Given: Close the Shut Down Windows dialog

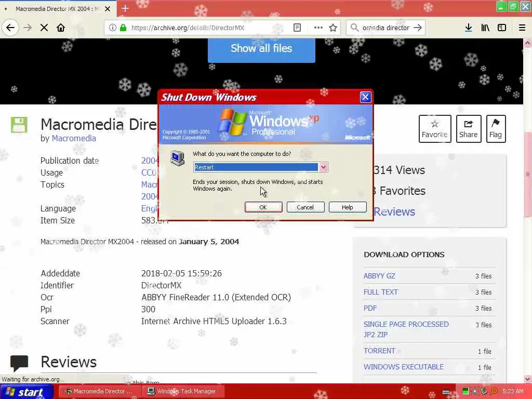Looking at the screenshot, I should (365, 97).
